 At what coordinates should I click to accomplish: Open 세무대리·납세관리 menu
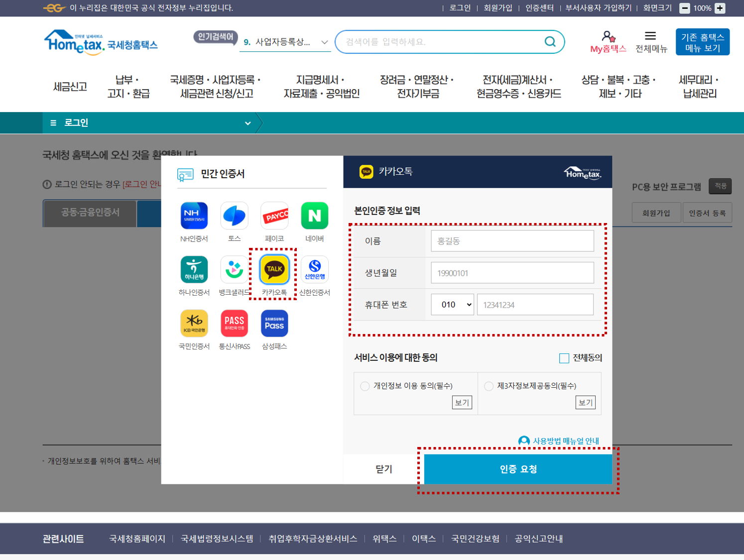(700, 87)
